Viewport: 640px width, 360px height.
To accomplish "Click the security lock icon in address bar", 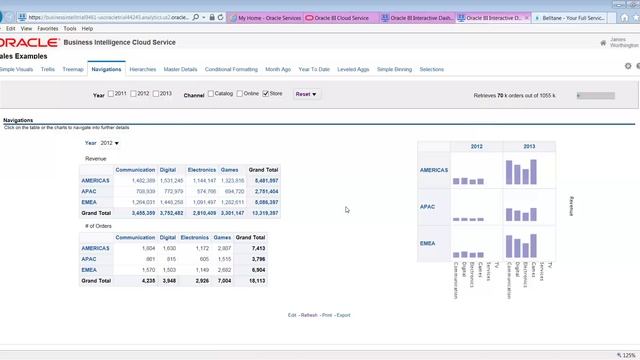I will (x=212, y=17).
